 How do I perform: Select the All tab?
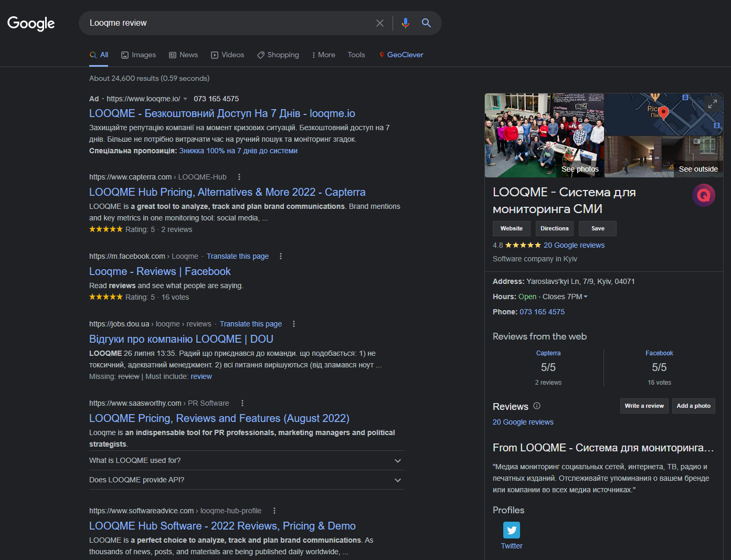click(99, 55)
